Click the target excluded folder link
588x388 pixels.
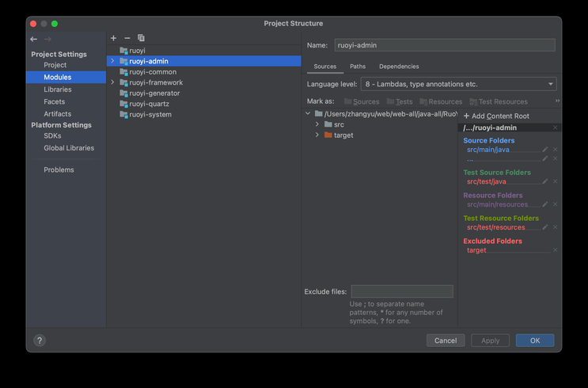click(476, 250)
